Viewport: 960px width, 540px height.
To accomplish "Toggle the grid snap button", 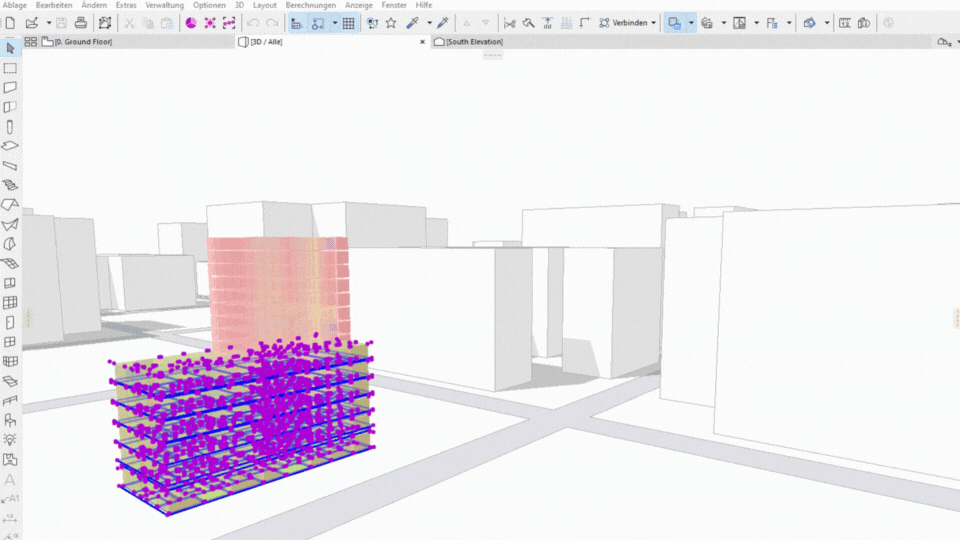I will (348, 23).
